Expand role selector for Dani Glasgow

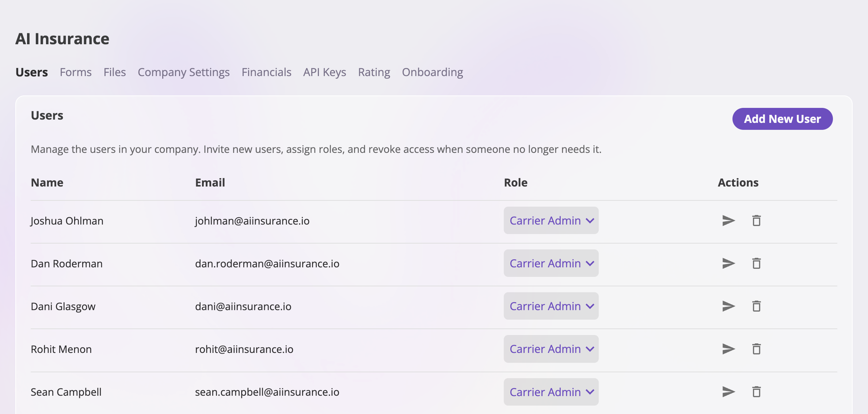click(x=551, y=306)
